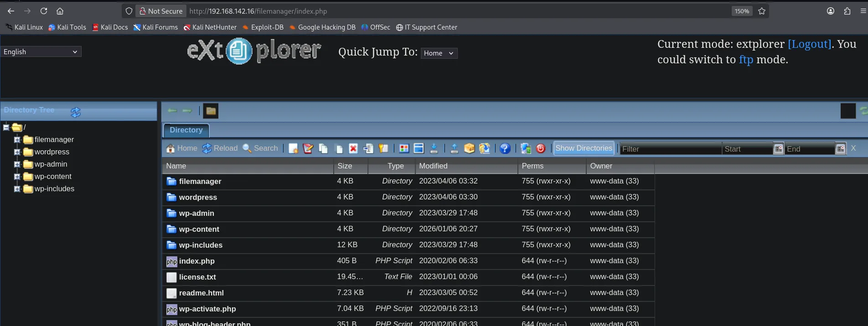Image resolution: width=868 pixels, height=326 pixels.
Task: Open the key permissions (chmod) icon
Action: [x=383, y=148]
